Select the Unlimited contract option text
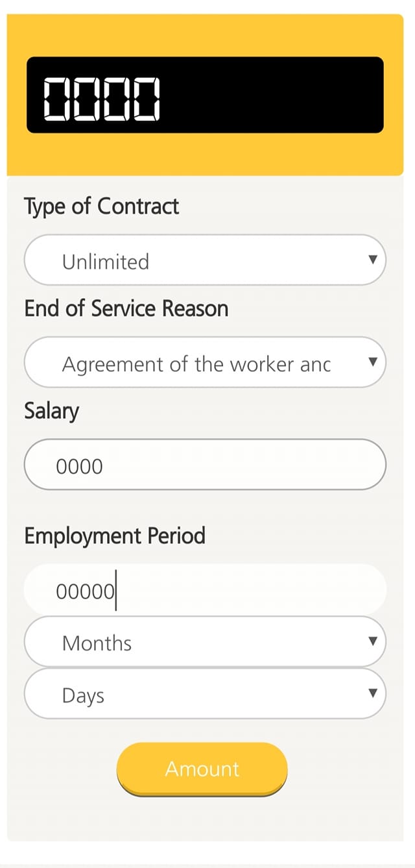The image size is (415, 868). pos(105,262)
